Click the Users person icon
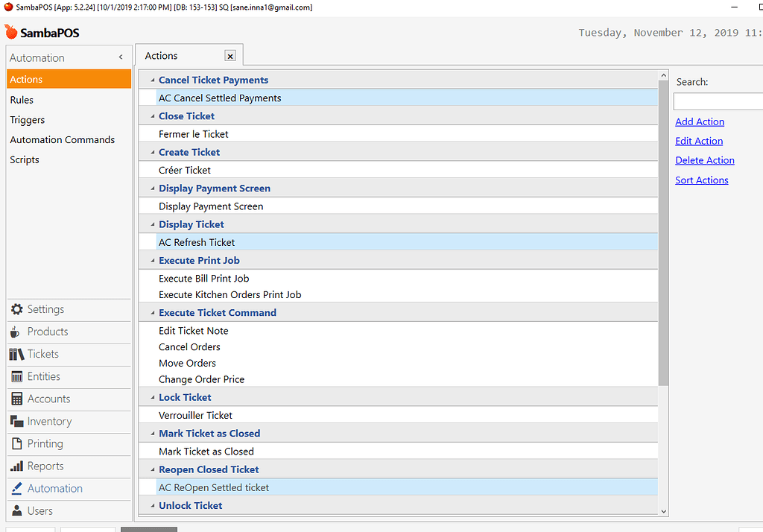763x532 pixels. click(x=16, y=510)
